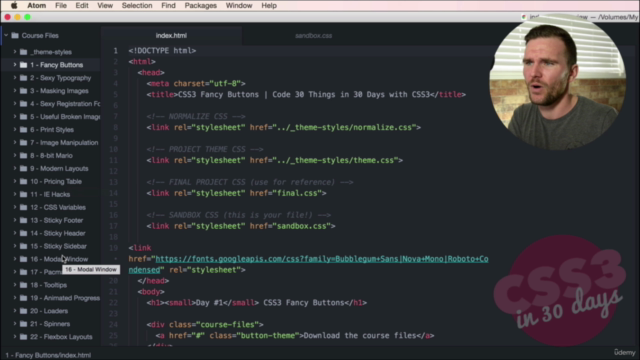Click line number 1 in the gutter

click(x=116, y=51)
